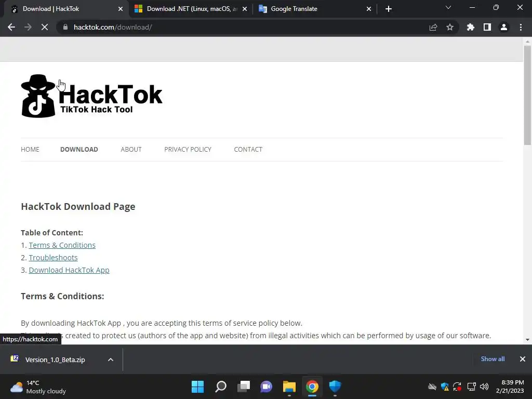The width and height of the screenshot is (532, 399).
Task: Select the Download | HackTok tab
Action: [x=66, y=9]
